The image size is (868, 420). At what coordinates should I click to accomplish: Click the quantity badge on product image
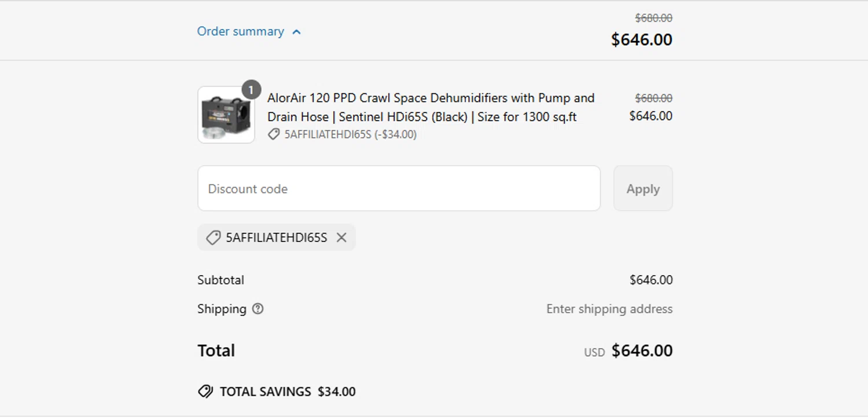[x=251, y=90]
